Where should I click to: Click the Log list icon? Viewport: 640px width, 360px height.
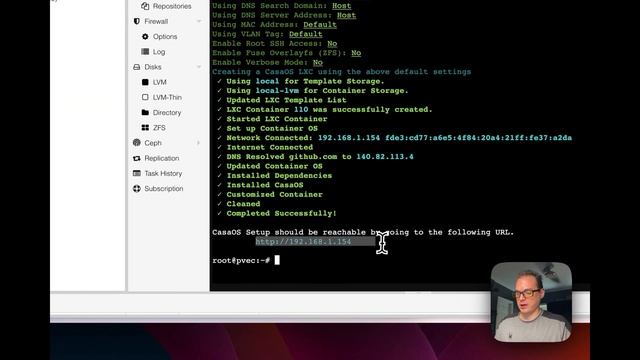[x=145, y=52]
